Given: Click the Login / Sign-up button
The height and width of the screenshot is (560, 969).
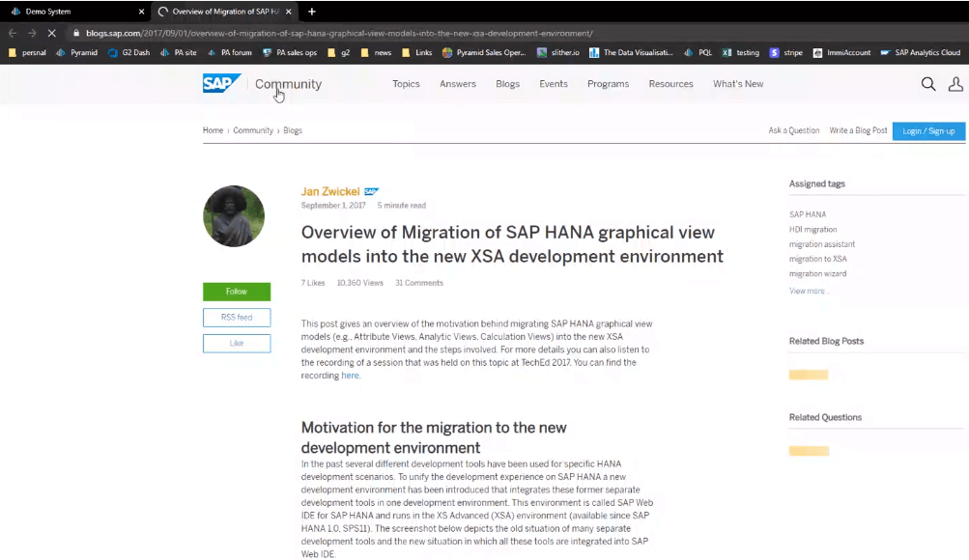Looking at the screenshot, I should tap(928, 131).
